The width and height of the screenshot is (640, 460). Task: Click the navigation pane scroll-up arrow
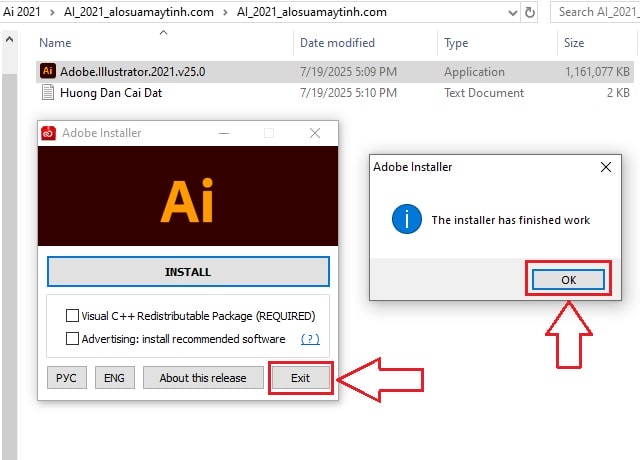pos(9,40)
